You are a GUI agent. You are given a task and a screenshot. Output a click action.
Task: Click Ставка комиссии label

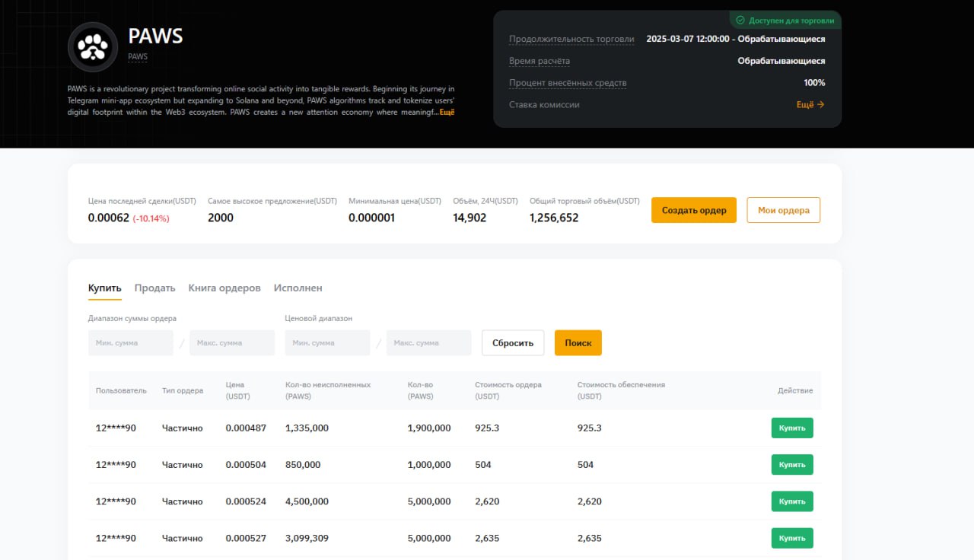point(544,105)
